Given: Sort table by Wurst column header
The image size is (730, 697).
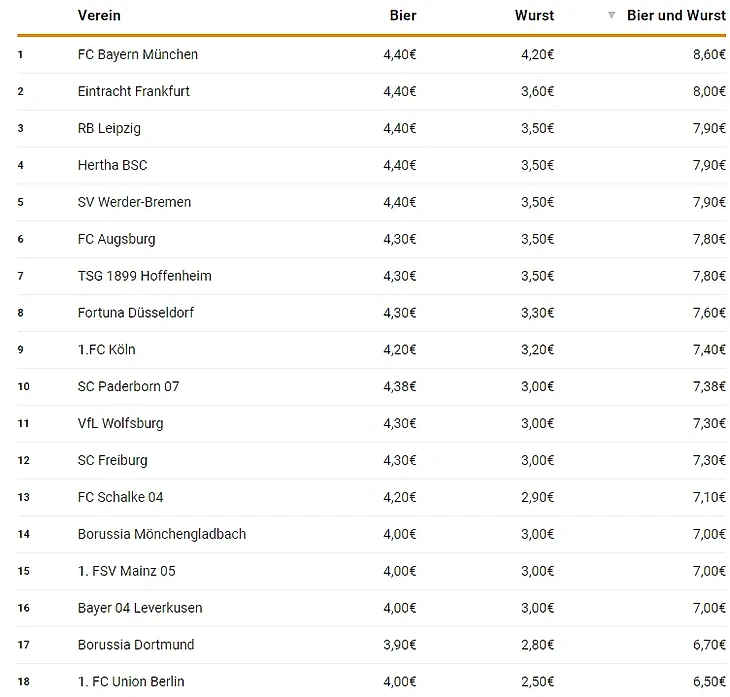Looking at the screenshot, I should [534, 16].
